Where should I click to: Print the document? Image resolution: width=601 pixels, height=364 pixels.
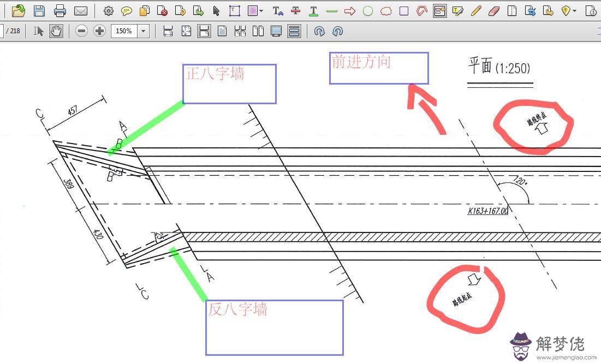(x=60, y=10)
